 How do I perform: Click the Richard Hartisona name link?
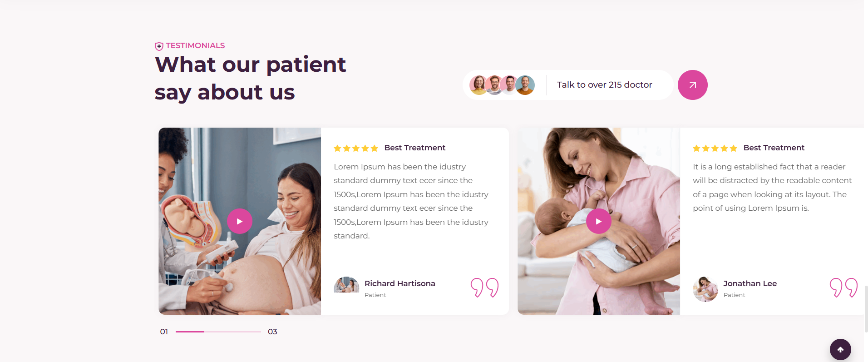pyautogui.click(x=400, y=283)
